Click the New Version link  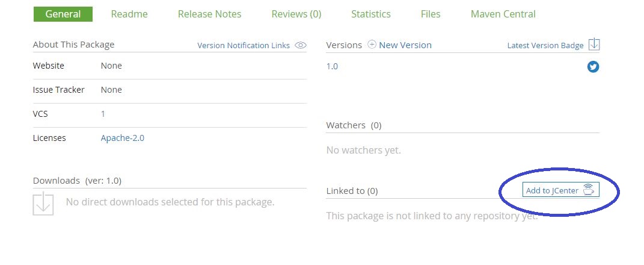[x=405, y=45]
